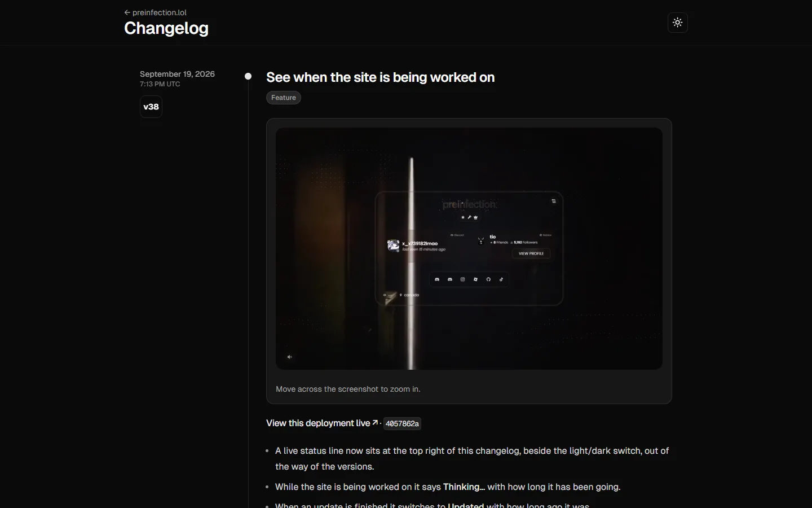Click the external arrow next to deployment link
This screenshot has height=508, width=812.
(375, 422)
